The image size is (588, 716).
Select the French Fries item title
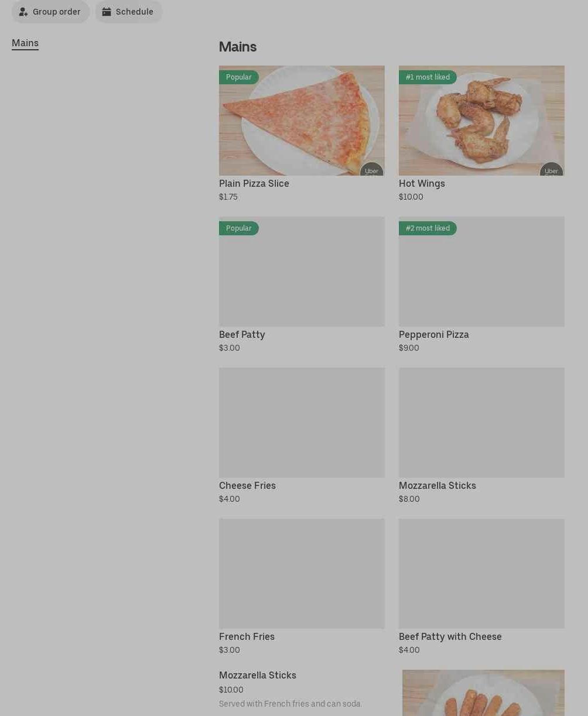(x=247, y=637)
